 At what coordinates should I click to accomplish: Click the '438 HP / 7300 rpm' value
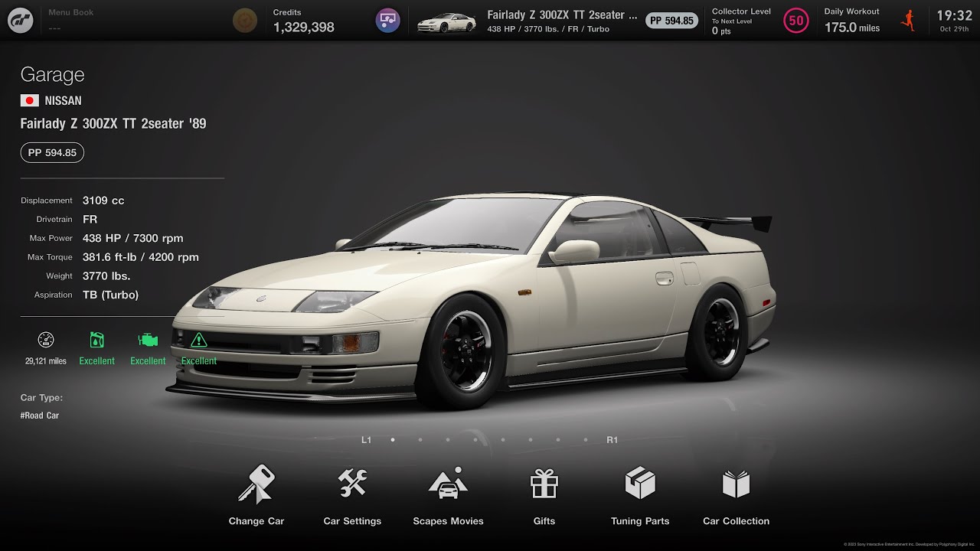pos(133,238)
